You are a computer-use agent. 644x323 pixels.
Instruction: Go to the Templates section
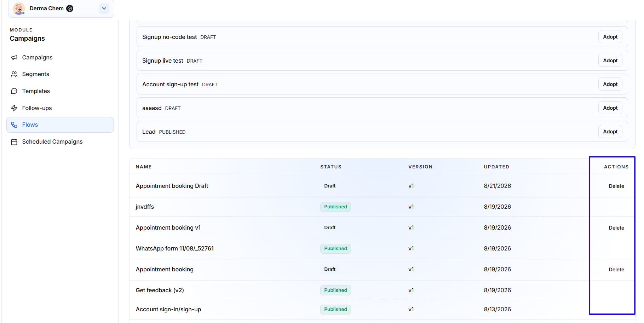click(60, 91)
